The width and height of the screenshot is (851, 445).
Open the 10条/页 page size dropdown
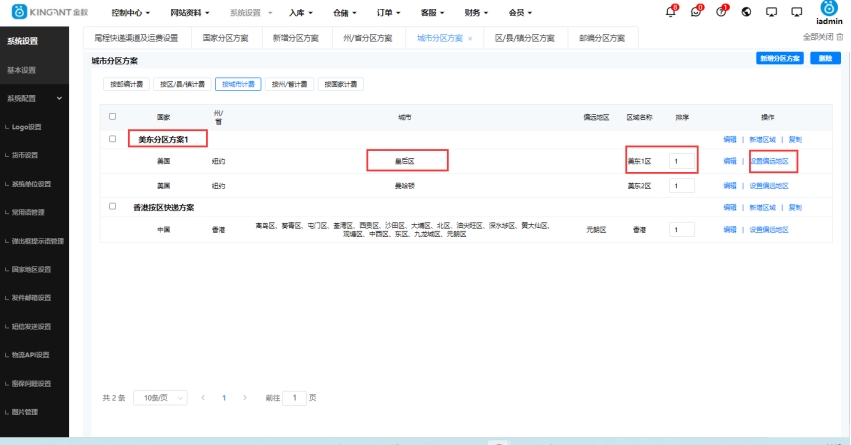click(160, 397)
